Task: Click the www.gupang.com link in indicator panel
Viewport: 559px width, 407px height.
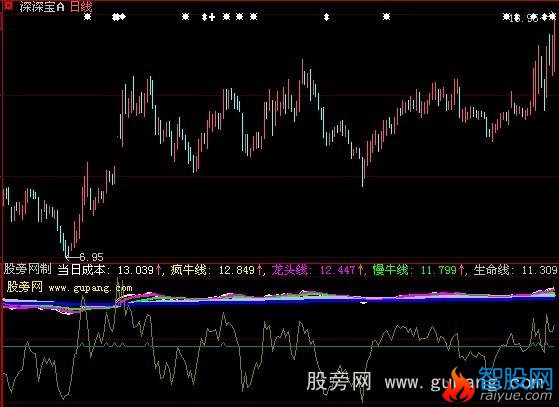Action: pyautogui.click(x=90, y=288)
